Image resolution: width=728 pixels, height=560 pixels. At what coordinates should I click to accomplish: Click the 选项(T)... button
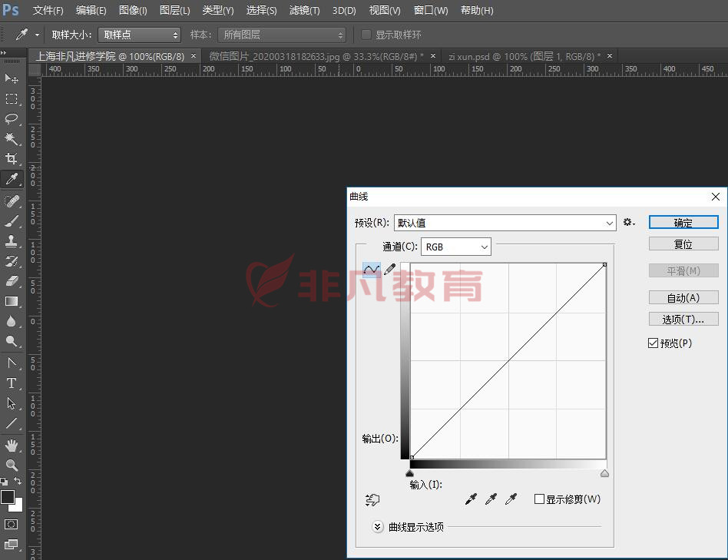click(x=683, y=319)
